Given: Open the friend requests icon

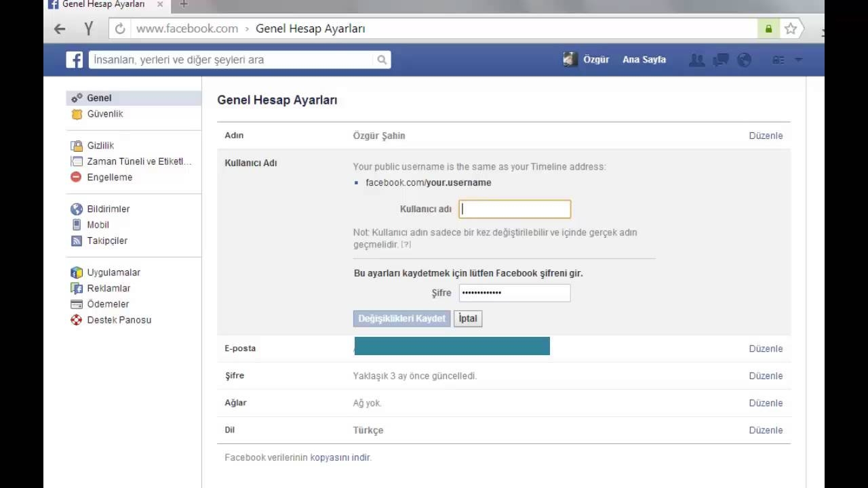Looking at the screenshot, I should [x=696, y=60].
